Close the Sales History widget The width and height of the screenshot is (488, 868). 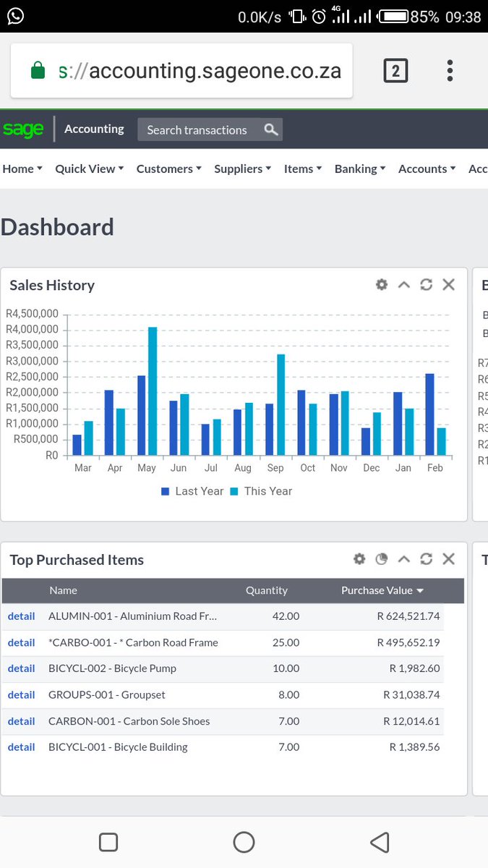tap(449, 284)
